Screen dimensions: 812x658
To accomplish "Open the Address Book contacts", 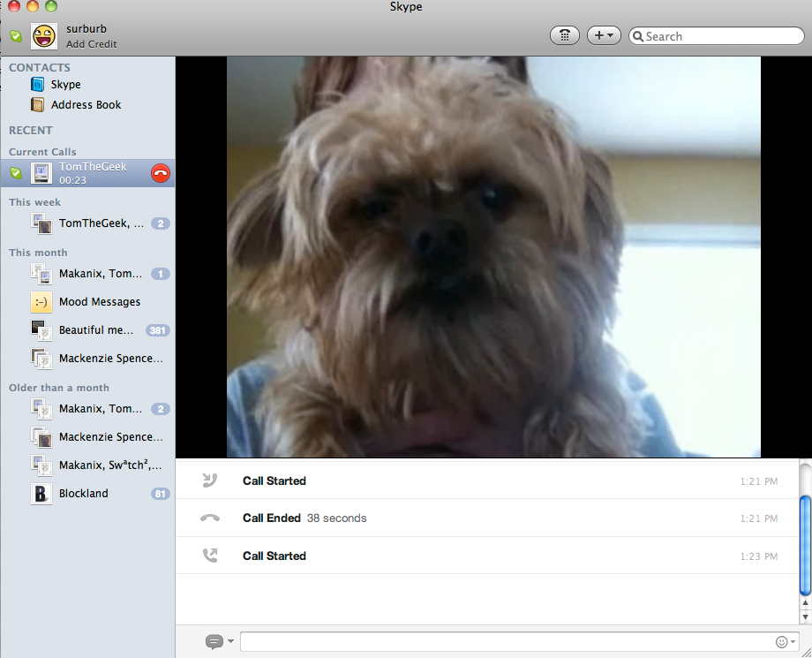I will coord(86,105).
